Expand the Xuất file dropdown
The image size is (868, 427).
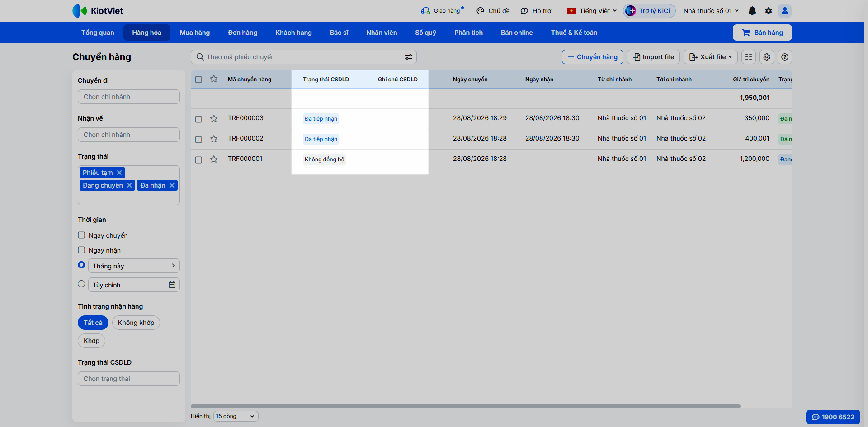[711, 57]
